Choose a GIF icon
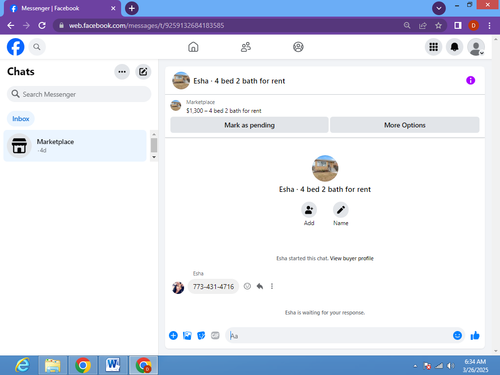 click(215, 335)
